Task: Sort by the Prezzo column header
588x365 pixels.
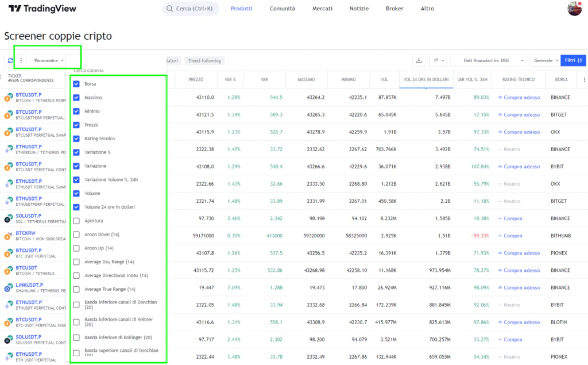Action: point(196,79)
